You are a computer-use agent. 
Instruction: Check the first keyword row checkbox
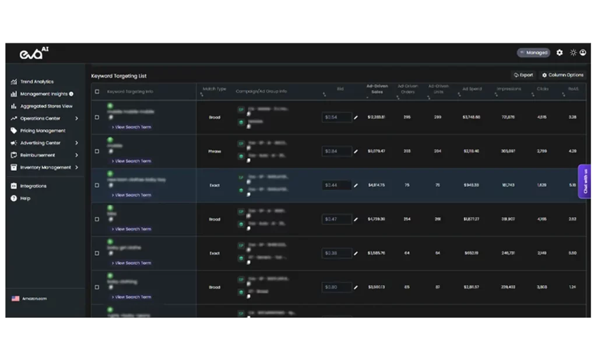coord(97,118)
